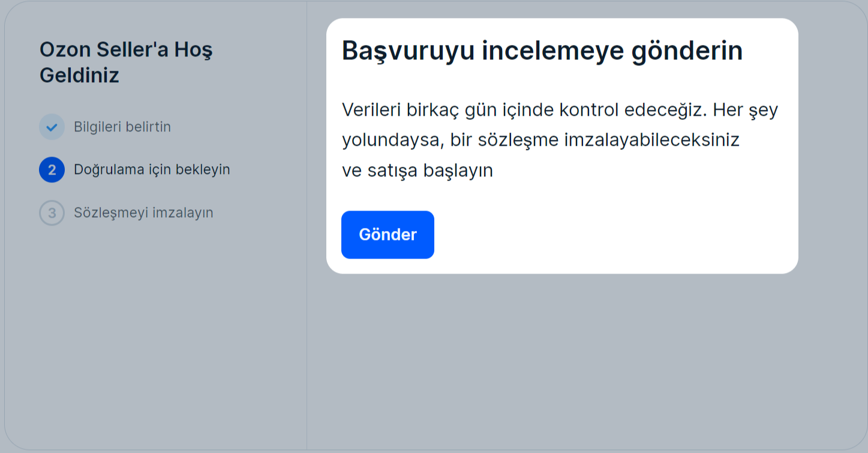Click the 'Ozon Seller'a Hoş' title line
Image resolution: width=868 pixels, height=453 pixels.
click(x=126, y=50)
